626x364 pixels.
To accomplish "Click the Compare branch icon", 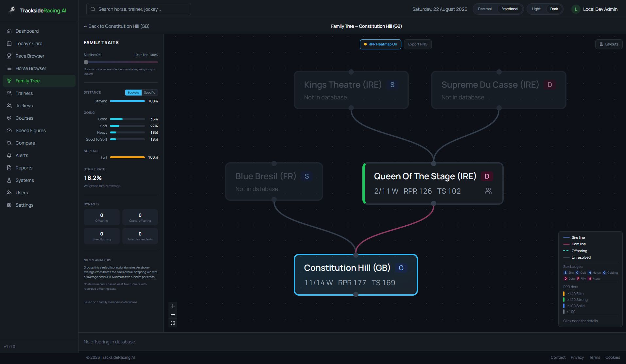I will (9, 143).
